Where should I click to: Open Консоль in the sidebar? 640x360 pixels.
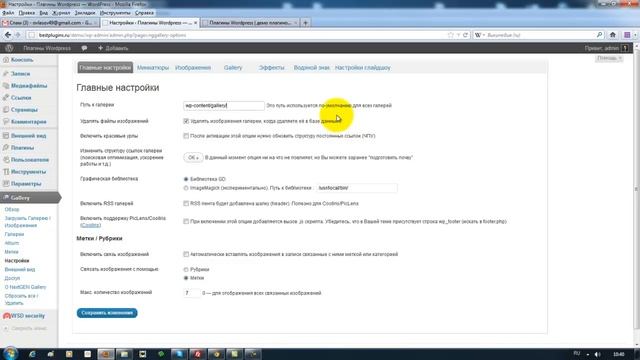tap(22, 60)
